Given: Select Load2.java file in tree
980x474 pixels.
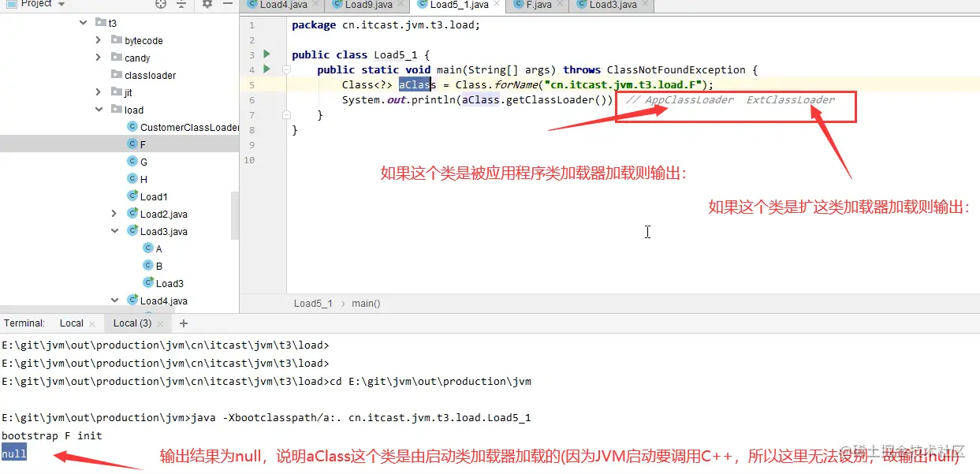Looking at the screenshot, I should pos(164,214).
